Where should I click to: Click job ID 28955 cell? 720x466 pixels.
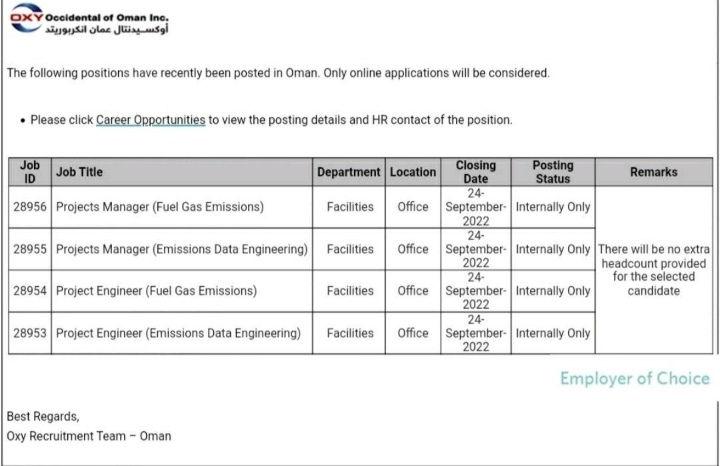click(29, 249)
